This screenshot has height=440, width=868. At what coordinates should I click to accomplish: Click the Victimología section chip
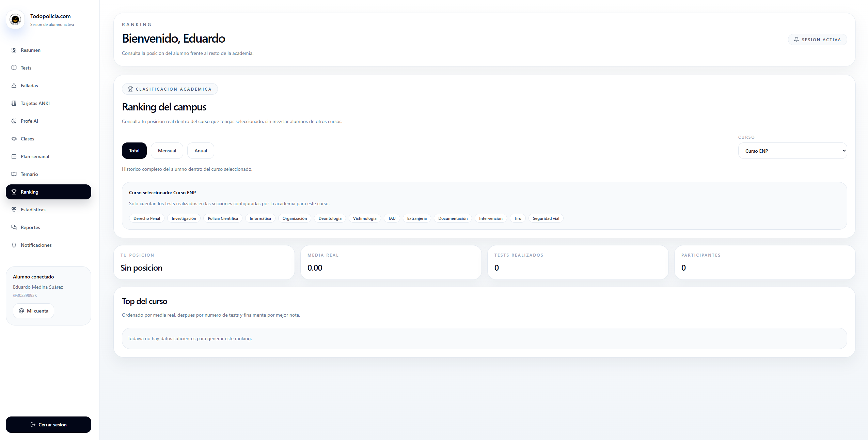365,218
